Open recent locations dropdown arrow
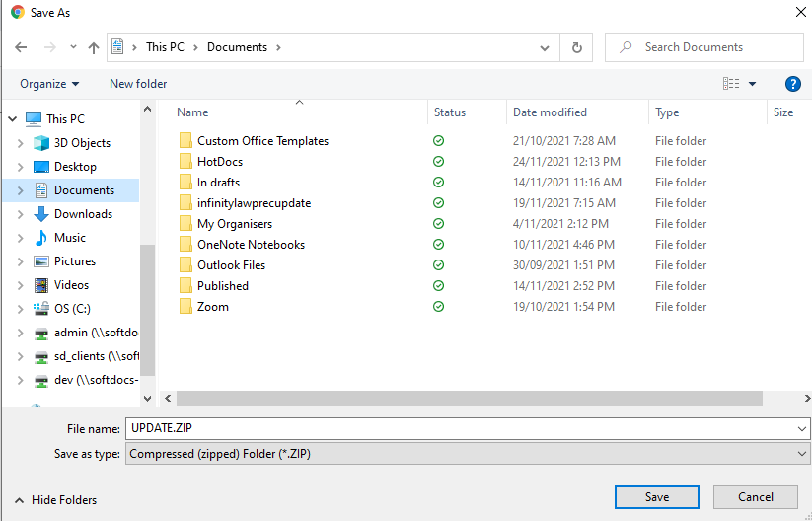Image resolution: width=812 pixels, height=521 pixels. 73,47
